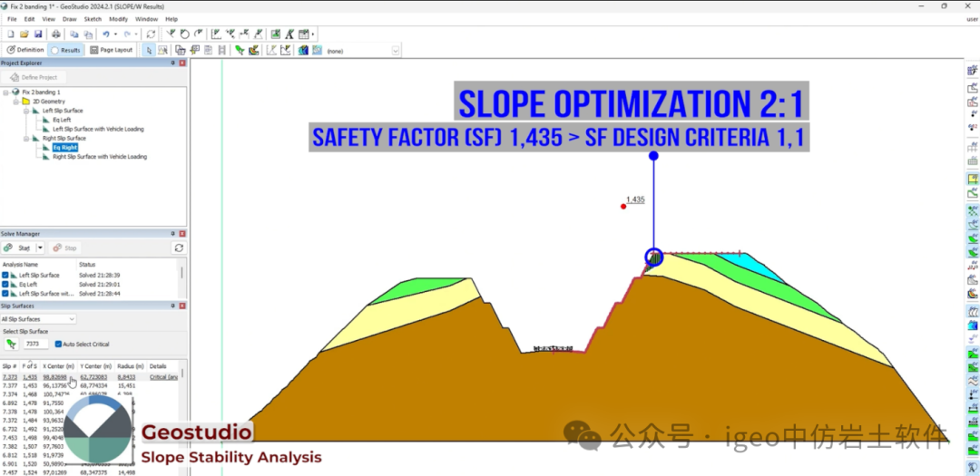Toggle the Eq Left analysis checkbox in Solve Manager

coord(5,284)
